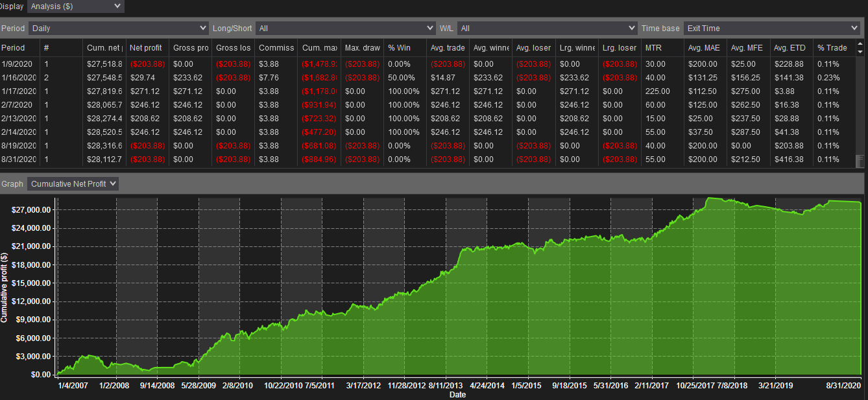Image resolution: width=868 pixels, height=400 pixels.
Task: Select the 2/14/2020 period row
Action: pos(428,132)
